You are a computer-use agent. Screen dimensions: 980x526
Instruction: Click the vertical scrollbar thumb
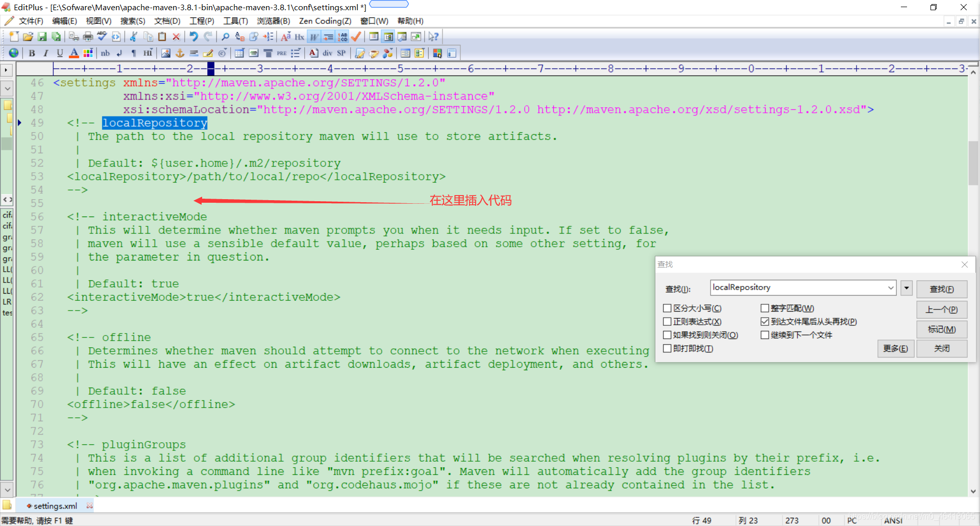point(973,162)
